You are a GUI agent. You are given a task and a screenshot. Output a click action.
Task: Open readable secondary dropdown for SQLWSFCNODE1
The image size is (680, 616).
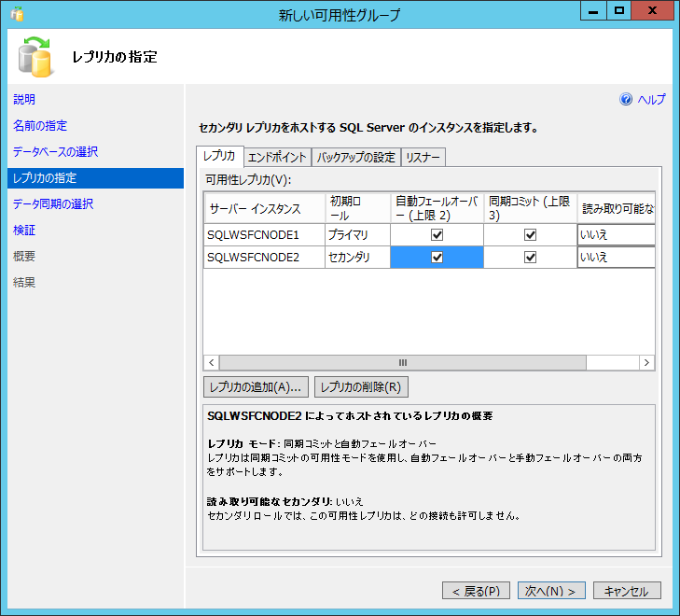tap(616, 235)
